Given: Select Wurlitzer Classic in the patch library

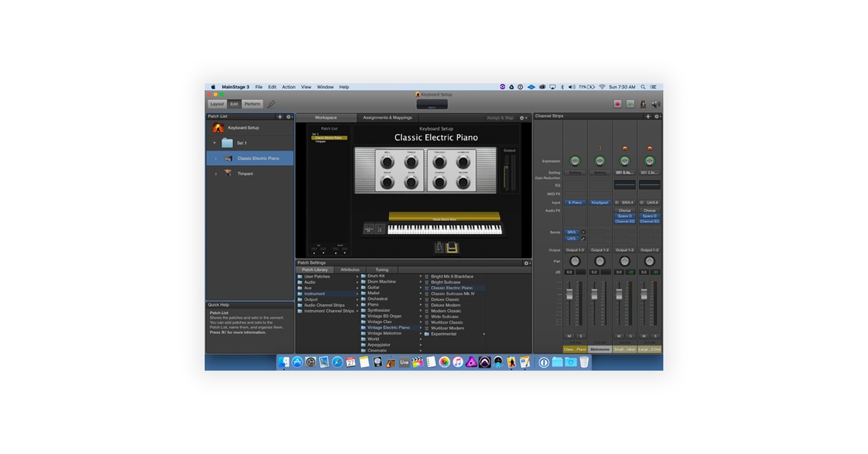Looking at the screenshot, I should (447, 322).
